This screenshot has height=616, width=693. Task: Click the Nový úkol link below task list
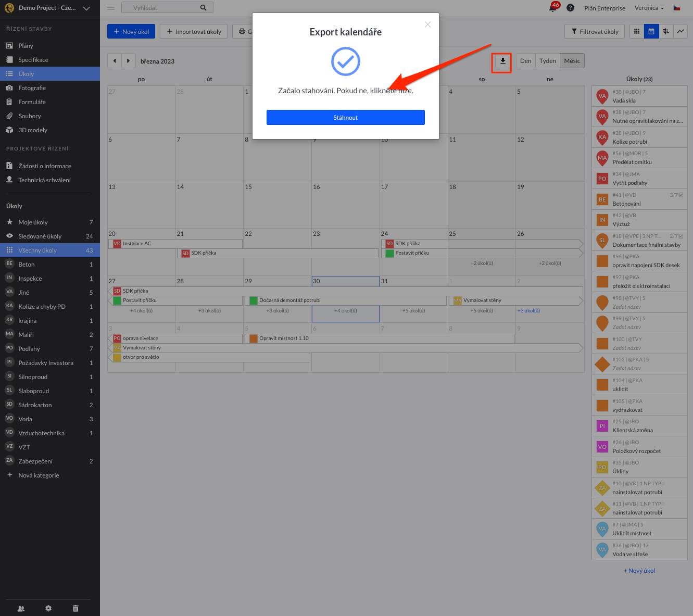639,571
